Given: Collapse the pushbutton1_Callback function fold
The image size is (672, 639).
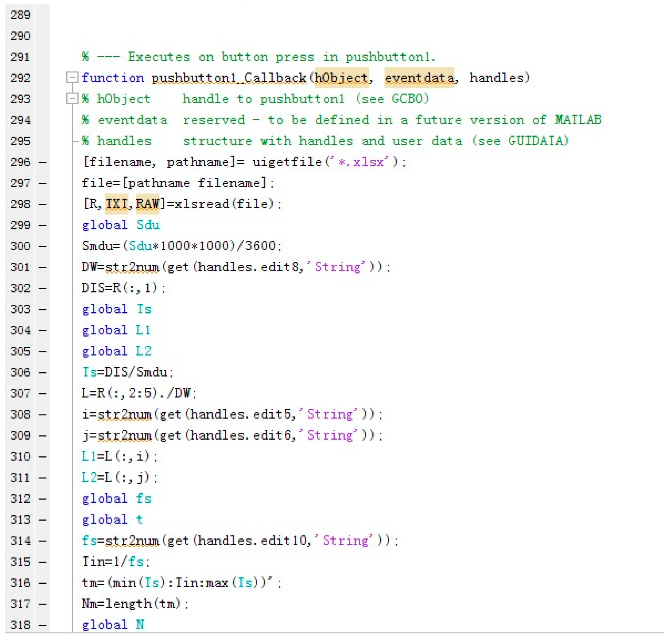Looking at the screenshot, I should 72,78.
